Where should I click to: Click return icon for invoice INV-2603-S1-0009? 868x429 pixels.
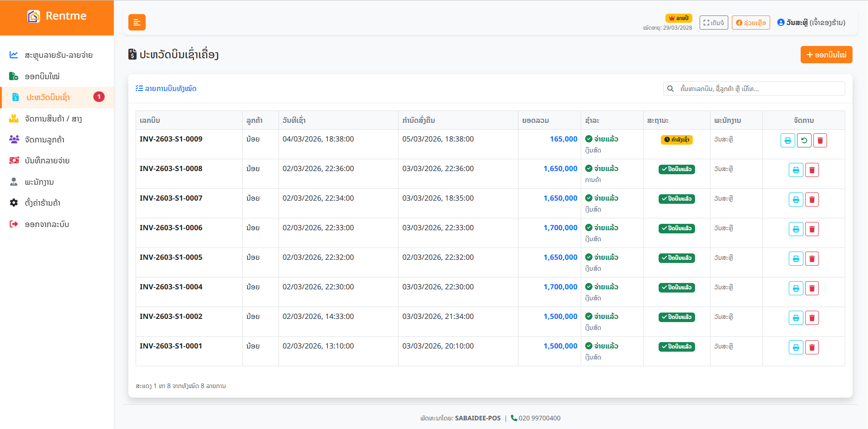click(x=804, y=141)
